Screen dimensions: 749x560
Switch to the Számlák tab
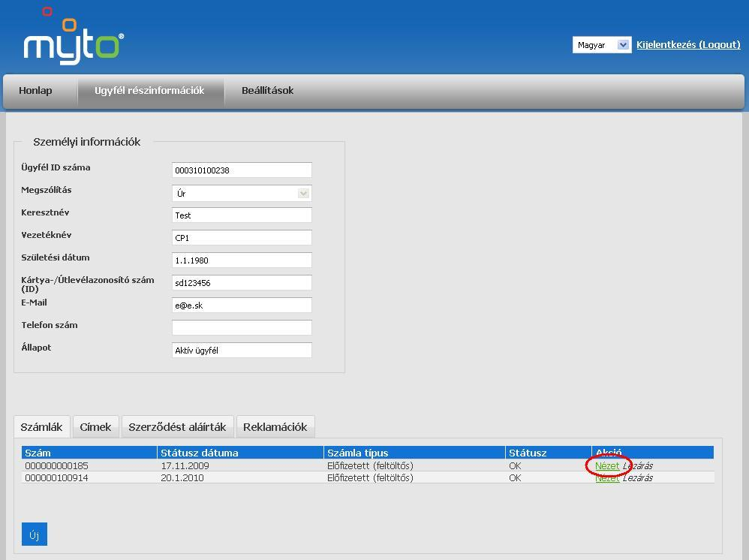click(41, 426)
